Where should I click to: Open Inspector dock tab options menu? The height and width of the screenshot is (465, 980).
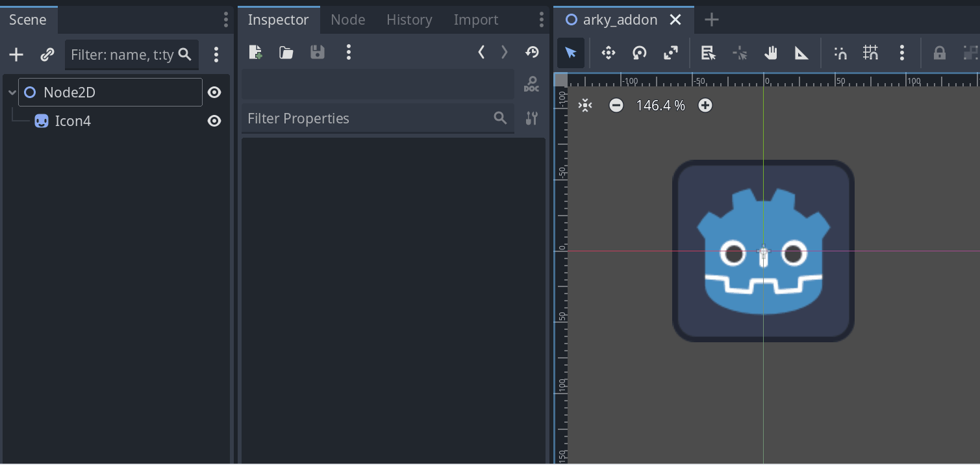pos(541,19)
